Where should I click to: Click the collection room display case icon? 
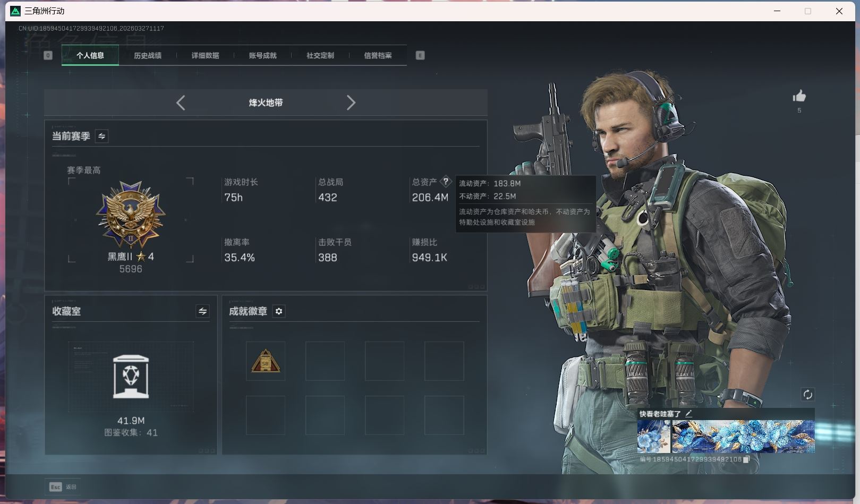(x=131, y=377)
